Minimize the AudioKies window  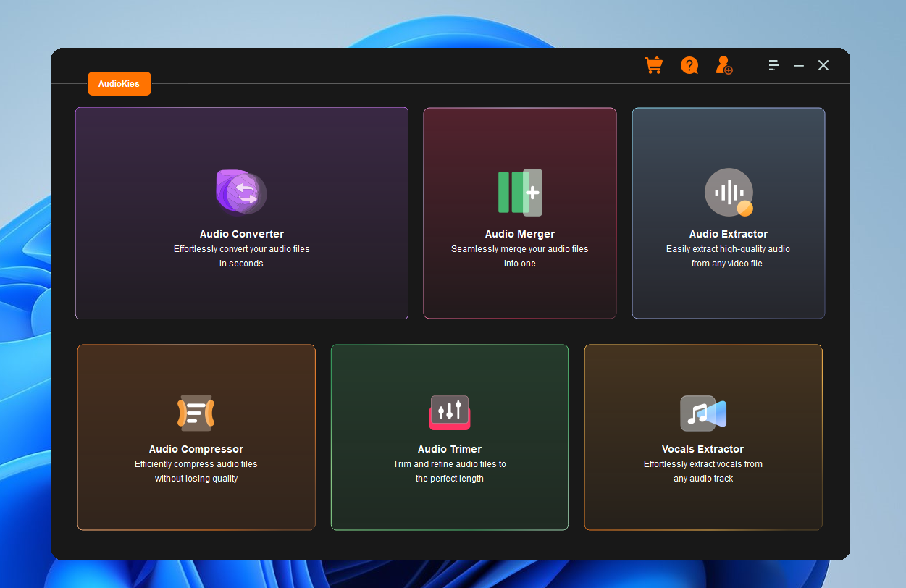799,65
